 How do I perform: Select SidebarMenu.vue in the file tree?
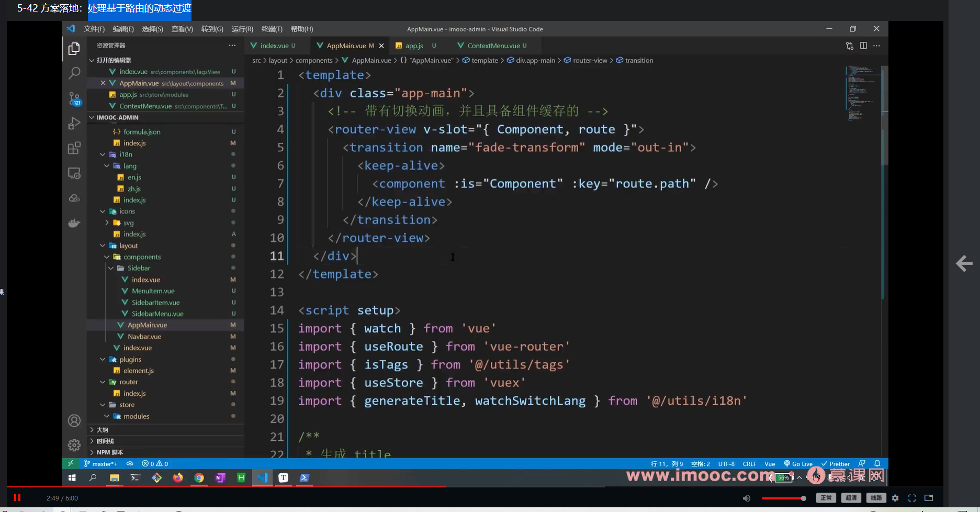[x=157, y=314]
